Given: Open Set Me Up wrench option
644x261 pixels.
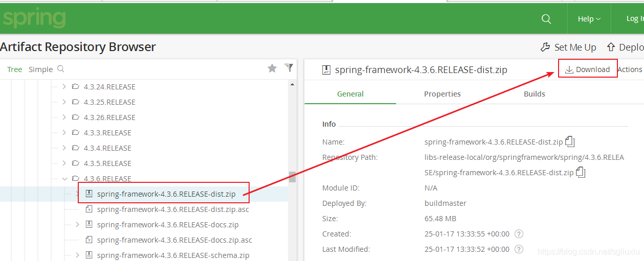Looking at the screenshot, I should [568, 47].
